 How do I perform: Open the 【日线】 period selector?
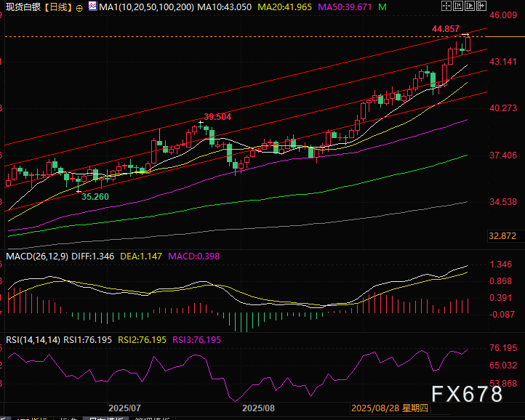[57, 7]
